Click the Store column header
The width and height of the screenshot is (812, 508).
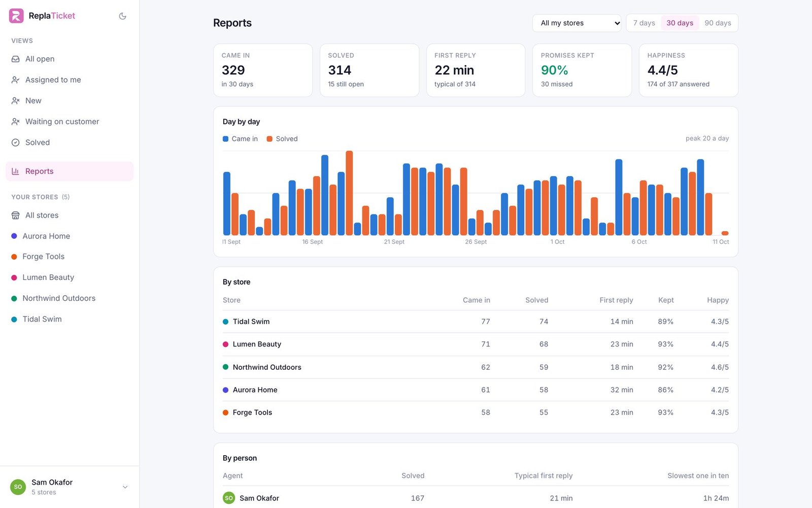pyautogui.click(x=231, y=300)
